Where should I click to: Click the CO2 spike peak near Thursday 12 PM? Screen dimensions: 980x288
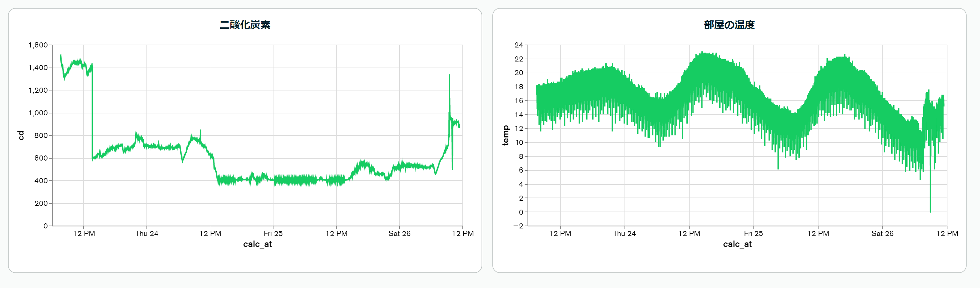[x=200, y=131]
